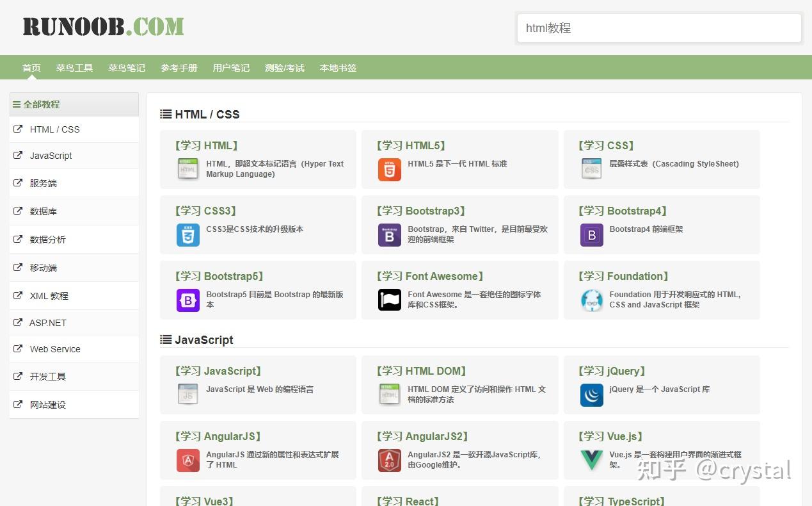Click the html教程 search box

(x=659, y=28)
